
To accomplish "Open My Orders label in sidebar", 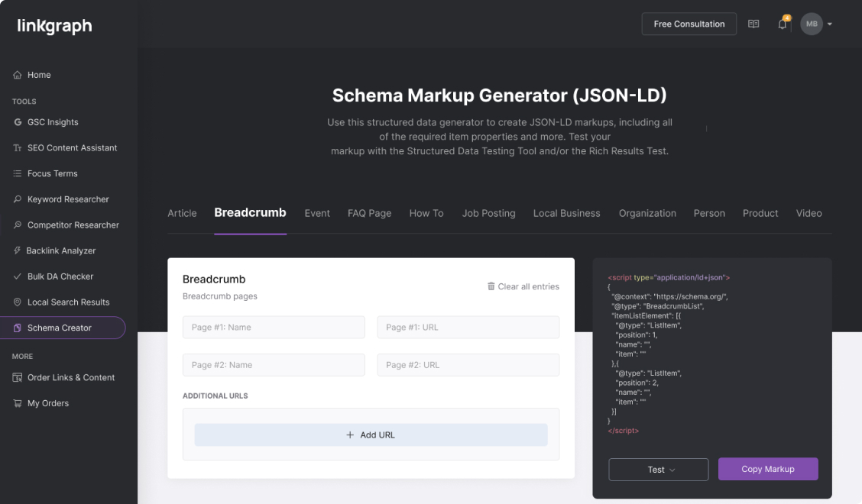I will (x=48, y=403).
